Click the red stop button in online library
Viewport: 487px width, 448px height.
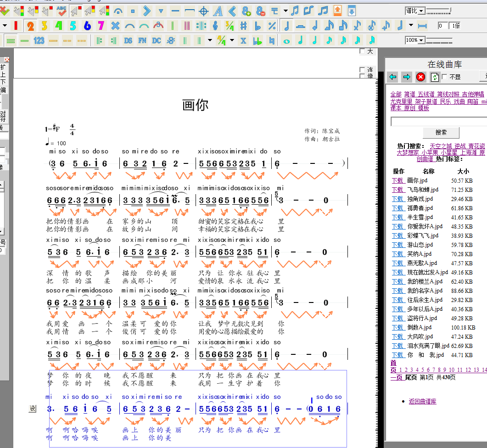[x=420, y=77]
